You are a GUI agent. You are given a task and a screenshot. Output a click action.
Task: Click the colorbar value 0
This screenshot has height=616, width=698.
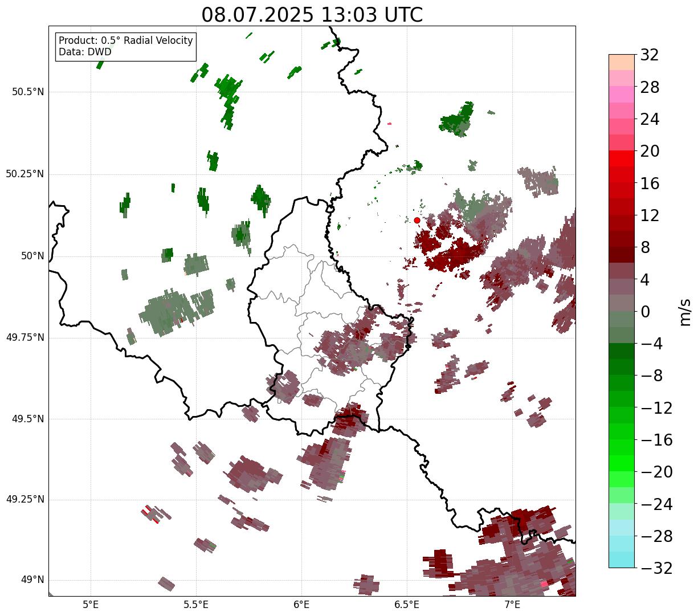click(645, 312)
